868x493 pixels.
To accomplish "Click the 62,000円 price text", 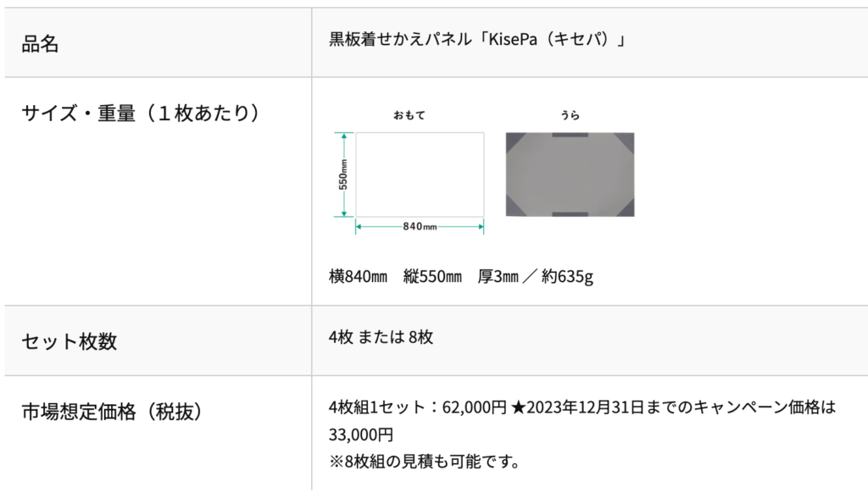I will (475, 407).
